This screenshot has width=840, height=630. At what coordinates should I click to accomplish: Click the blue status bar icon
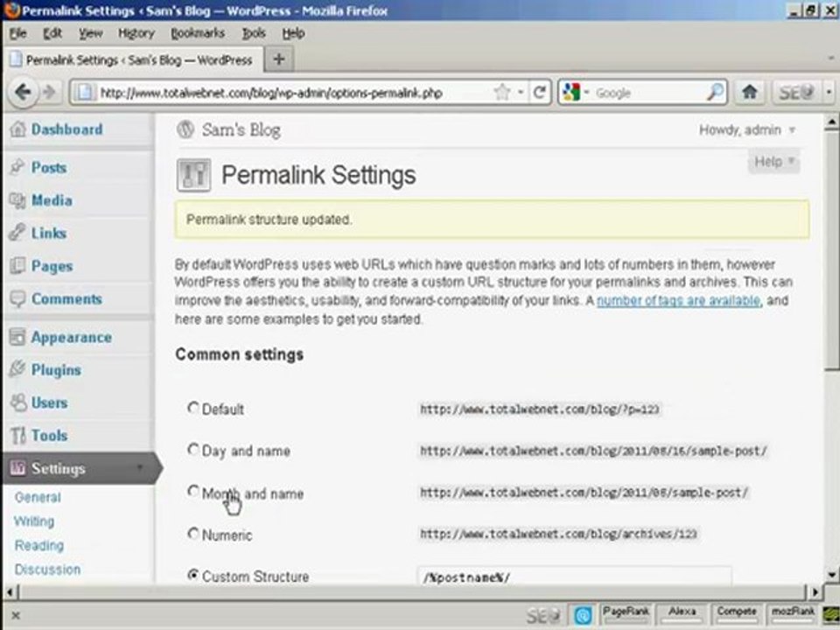pyautogui.click(x=583, y=615)
